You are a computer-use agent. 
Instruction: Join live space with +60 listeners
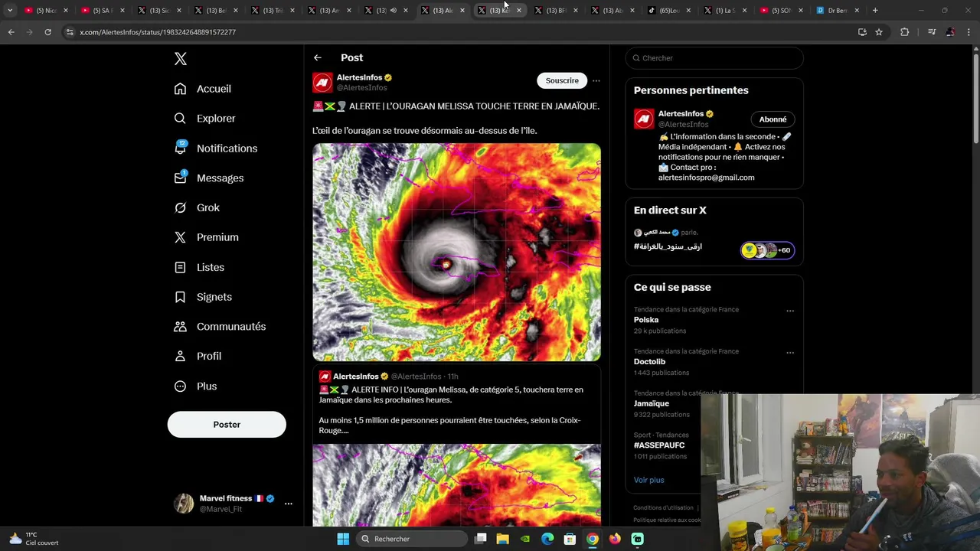pos(768,250)
